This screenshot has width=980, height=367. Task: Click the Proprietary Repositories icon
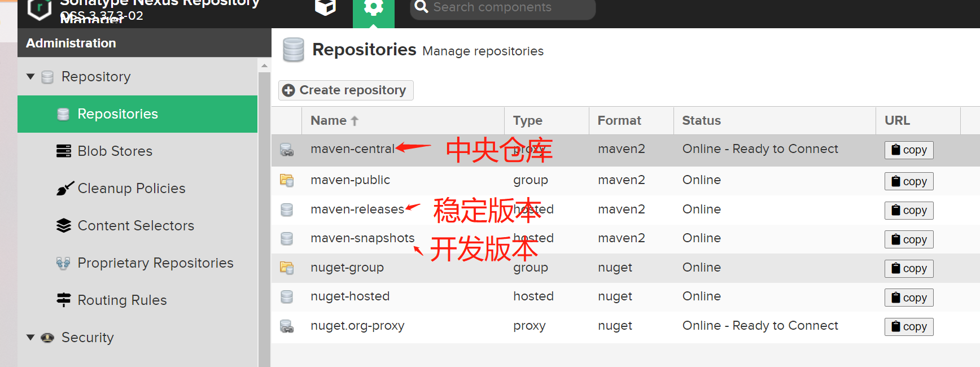[63, 263]
